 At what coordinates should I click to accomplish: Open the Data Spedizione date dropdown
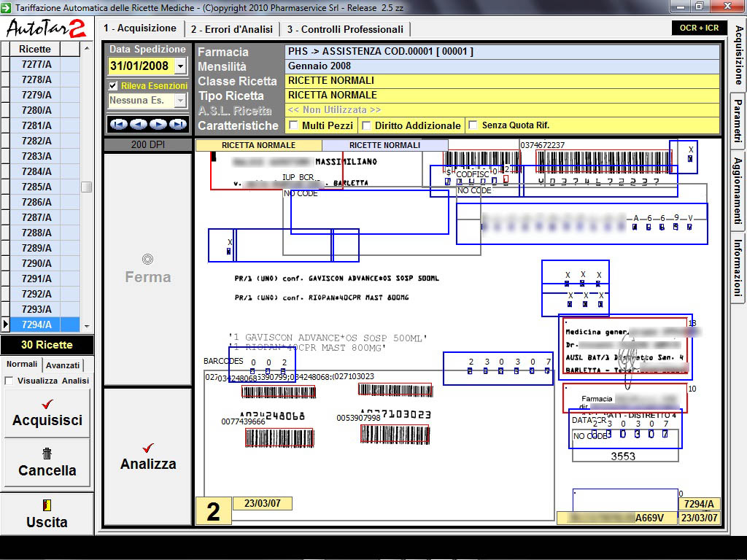point(181,66)
